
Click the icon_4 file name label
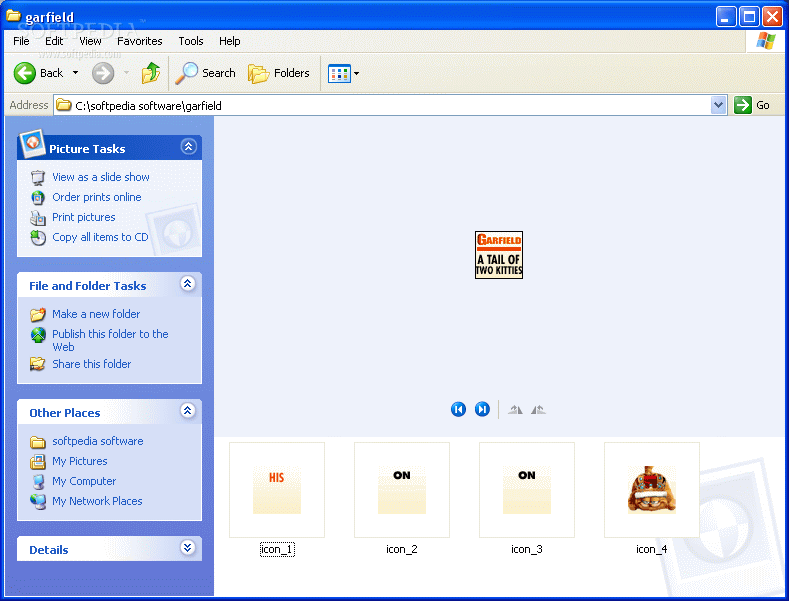(x=652, y=549)
